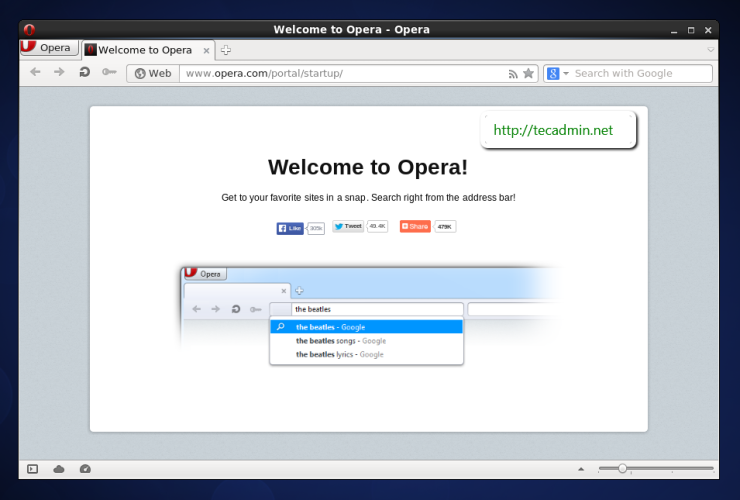Reload the current page
The height and width of the screenshot is (500, 740).
tap(85, 73)
